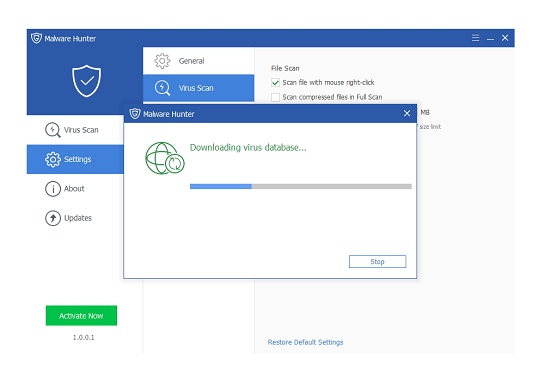Select the Virus Scan settings tab
The width and height of the screenshot is (550, 387).
pos(199,88)
